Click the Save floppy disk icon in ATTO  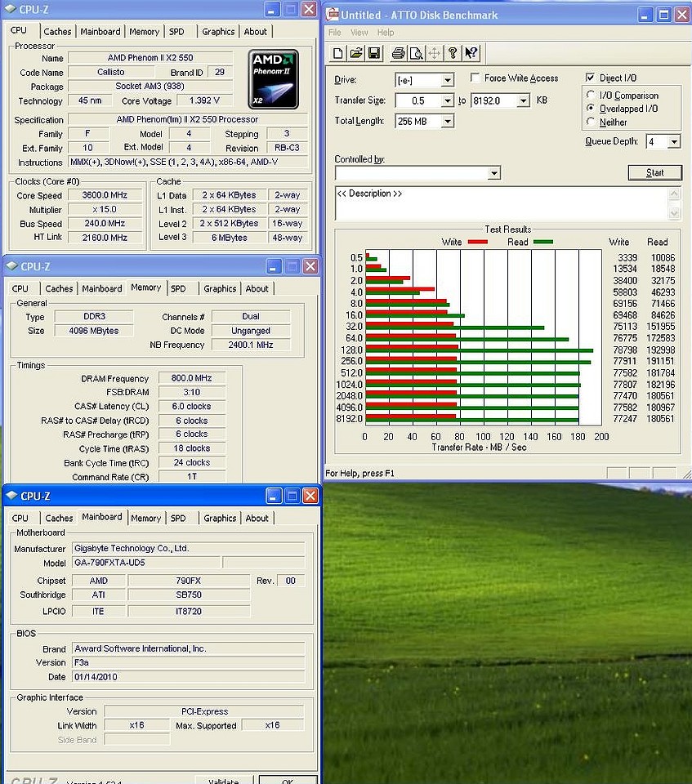point(373,53)
